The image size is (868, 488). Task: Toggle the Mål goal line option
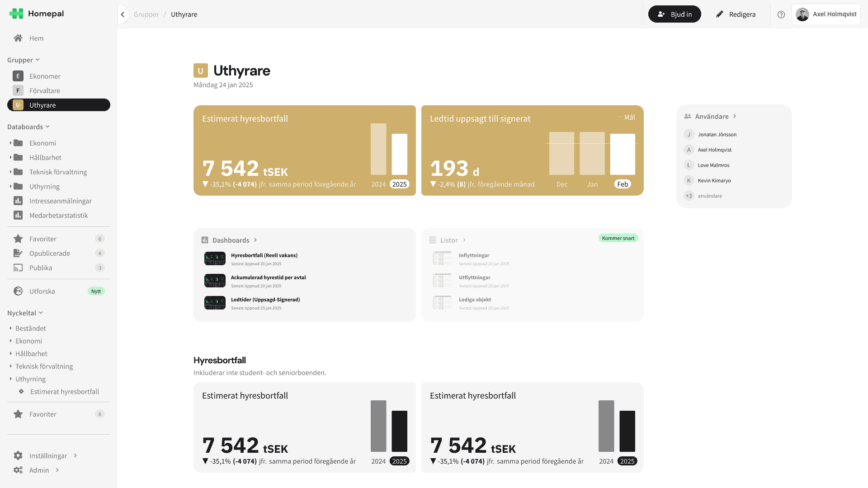[626, 117]
